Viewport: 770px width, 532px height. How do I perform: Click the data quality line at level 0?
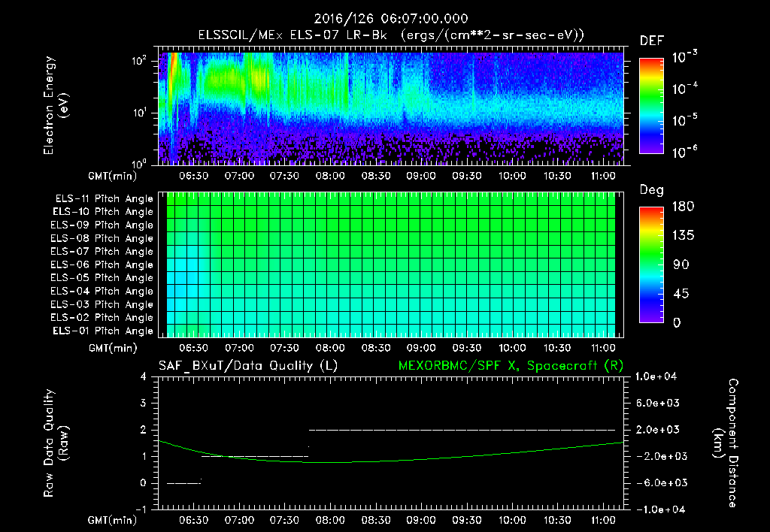(183, 483)
